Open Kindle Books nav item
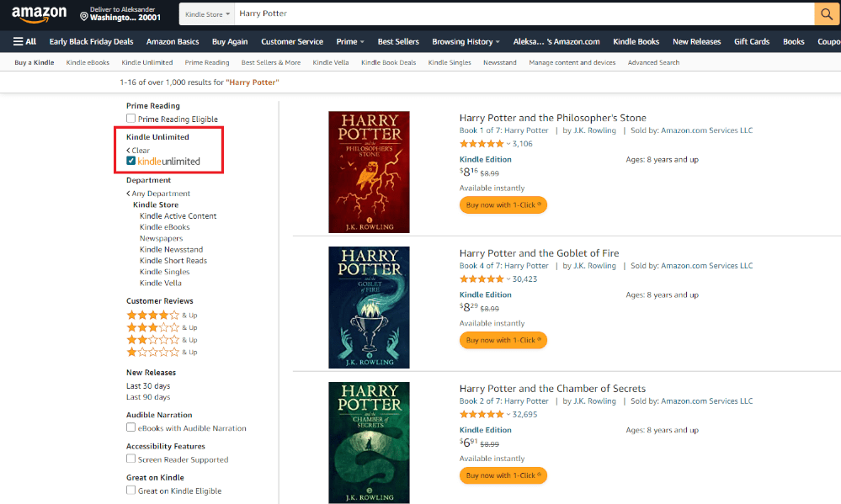Image resolution: width=841 pixels, height=504 pixels. (636, 41)
